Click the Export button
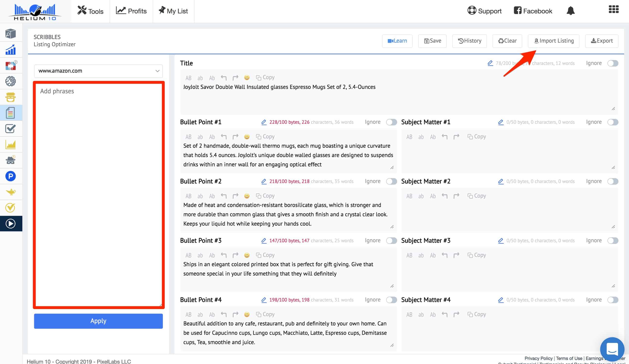629x364 pixels. (602, 41)
